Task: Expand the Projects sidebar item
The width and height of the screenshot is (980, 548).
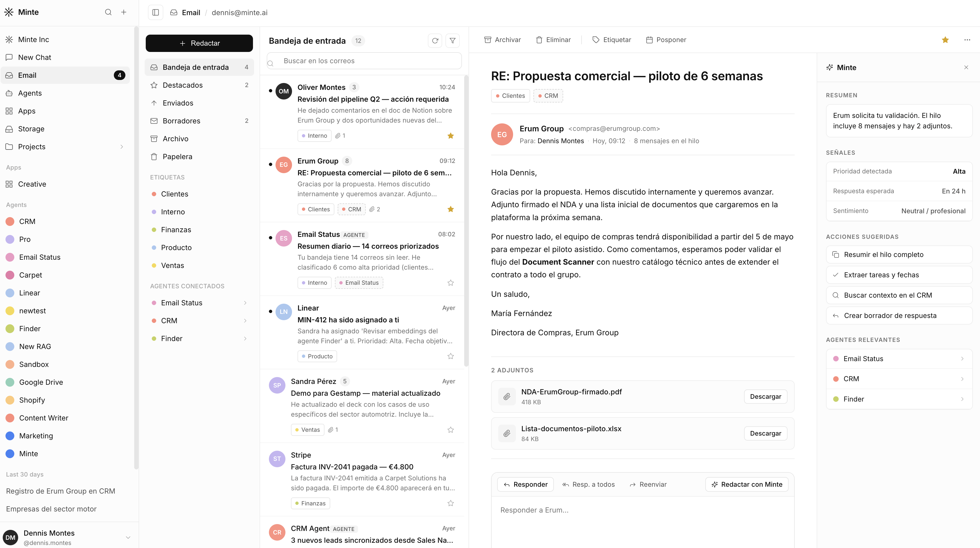Action: [122, 147]
